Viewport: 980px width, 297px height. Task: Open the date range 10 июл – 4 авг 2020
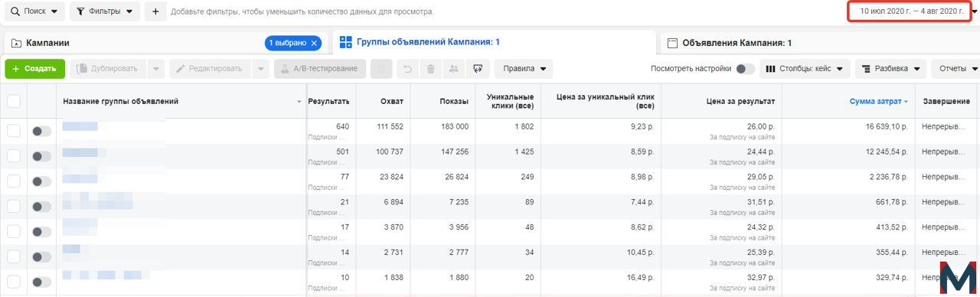[x=910, y=11]
